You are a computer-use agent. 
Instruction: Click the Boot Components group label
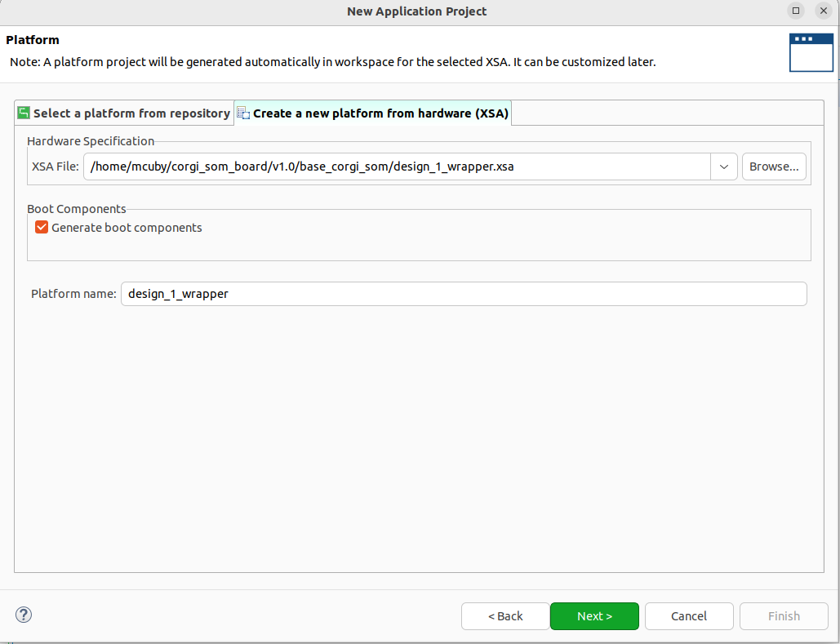point(77,209)
